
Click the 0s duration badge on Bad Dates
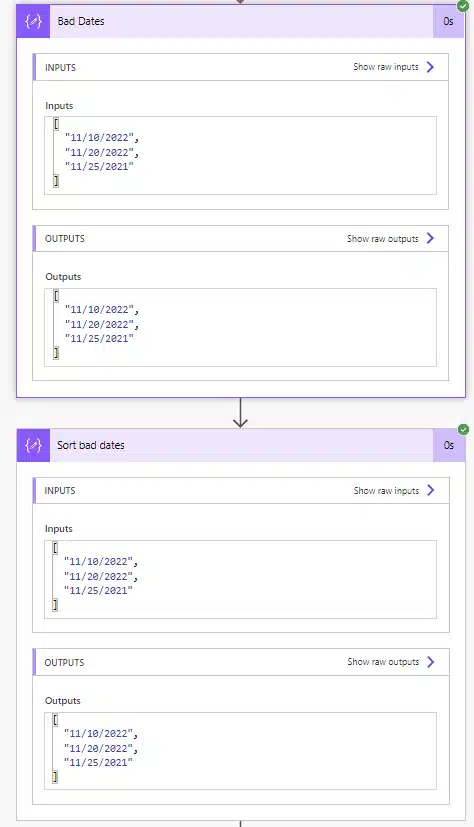tap(449, 22)
